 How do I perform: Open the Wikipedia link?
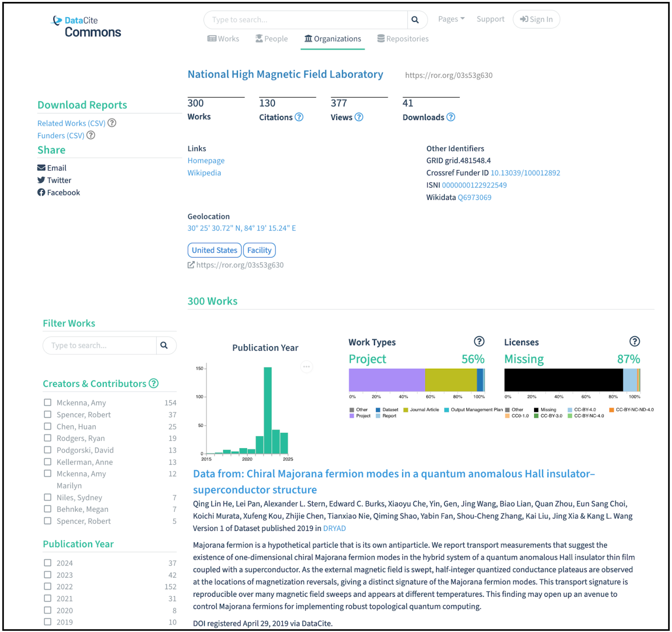click(204, 173)
